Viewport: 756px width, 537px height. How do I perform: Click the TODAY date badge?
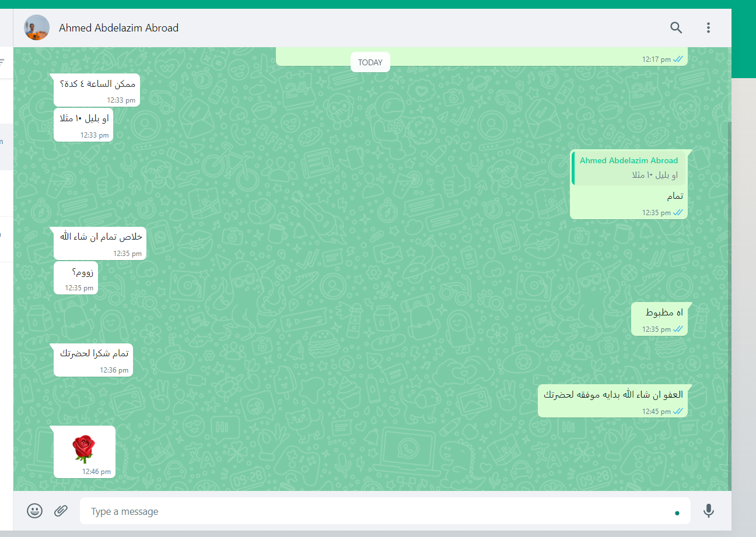370,62
